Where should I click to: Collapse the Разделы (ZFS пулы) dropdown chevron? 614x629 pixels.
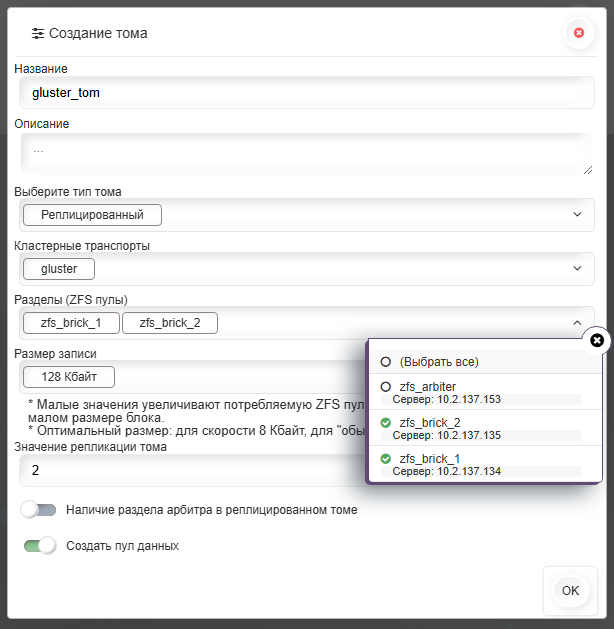577,323
